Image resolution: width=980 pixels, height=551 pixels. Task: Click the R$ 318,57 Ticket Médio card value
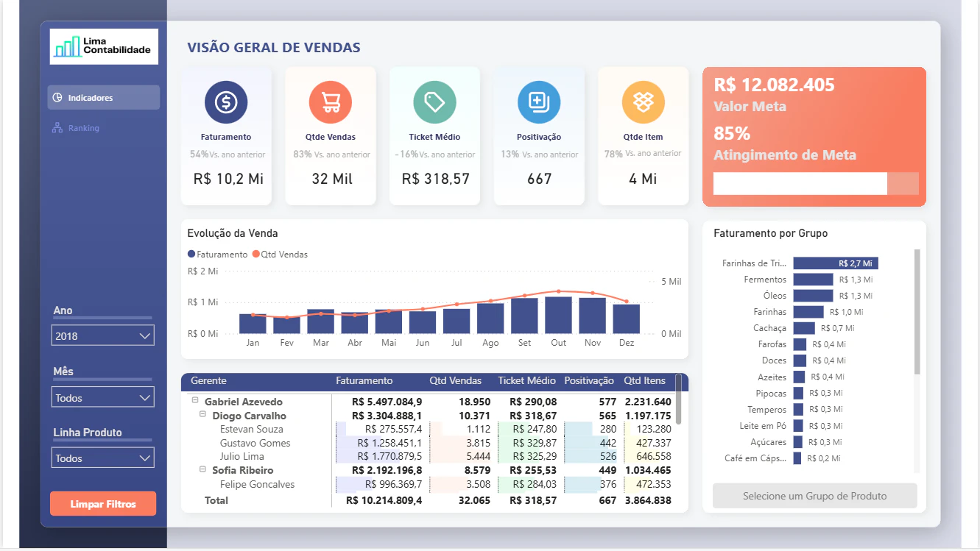click(435, 179)
